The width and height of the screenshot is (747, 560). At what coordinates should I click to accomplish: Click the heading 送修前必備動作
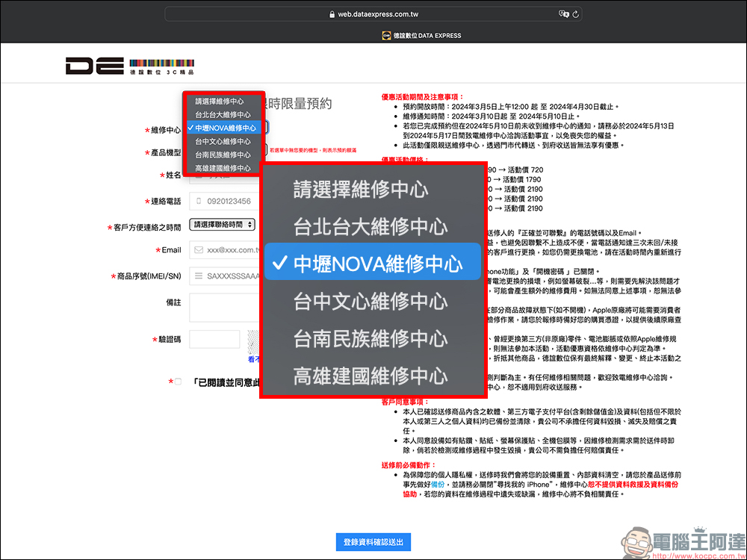coord(409,464)
